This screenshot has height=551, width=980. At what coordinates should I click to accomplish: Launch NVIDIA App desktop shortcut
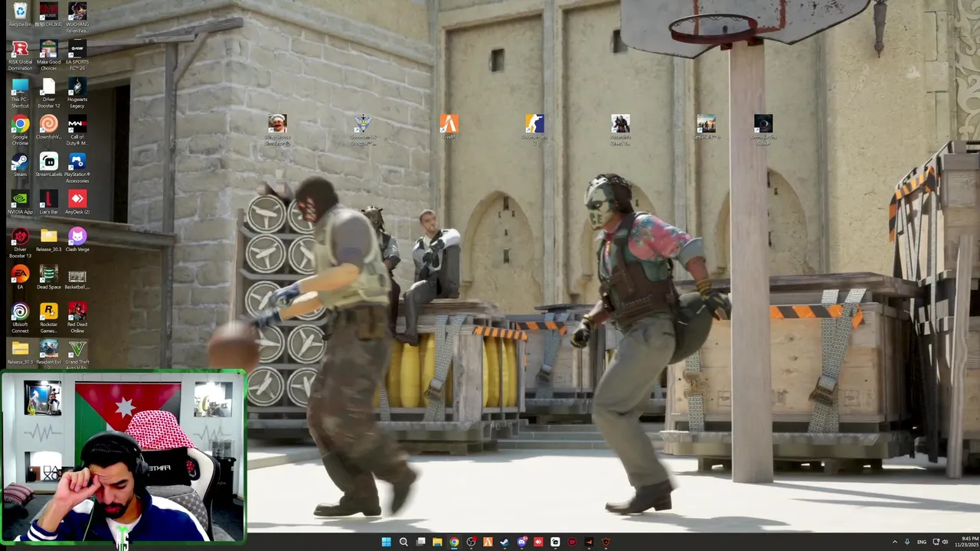[20, 203]
